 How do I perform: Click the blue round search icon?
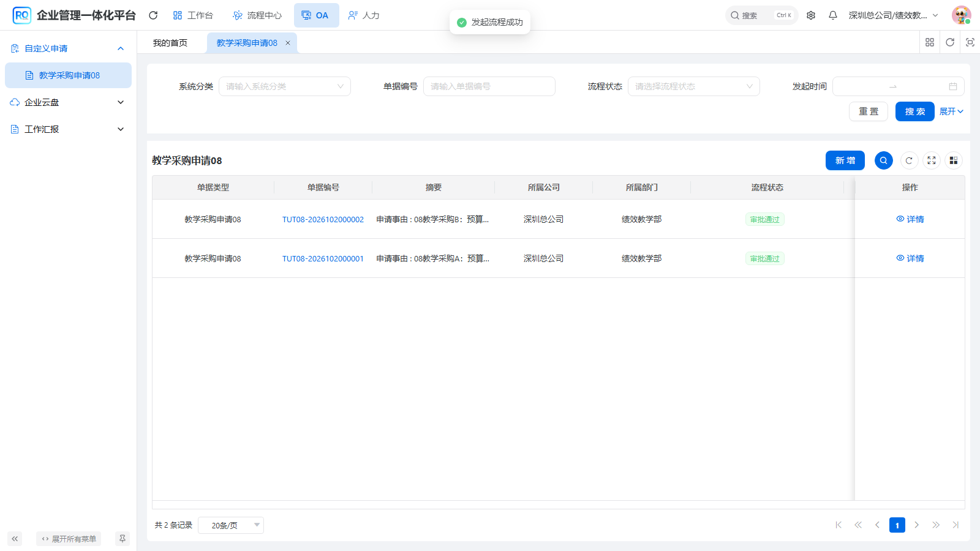pos(884,160)
